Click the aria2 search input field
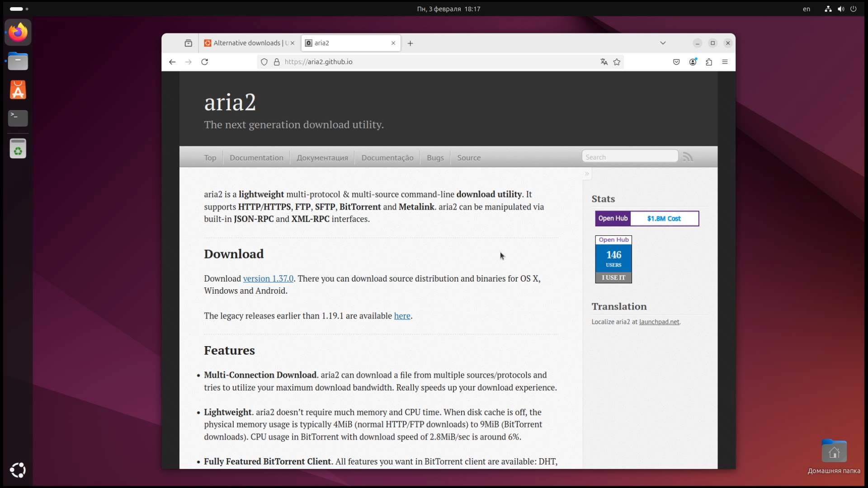This screenshot has width=868, height=488. click(x=630, y=157)
